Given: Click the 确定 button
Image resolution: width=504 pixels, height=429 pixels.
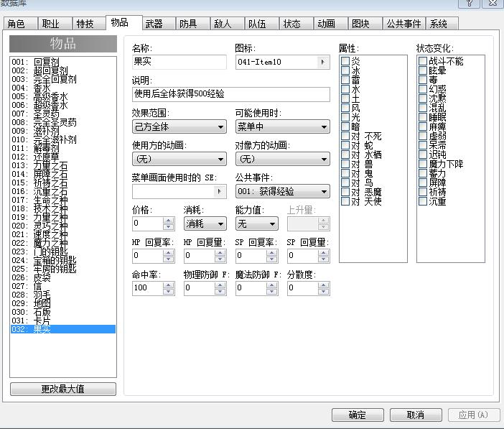Looking at the screenshot, I should tap(358, 415).
